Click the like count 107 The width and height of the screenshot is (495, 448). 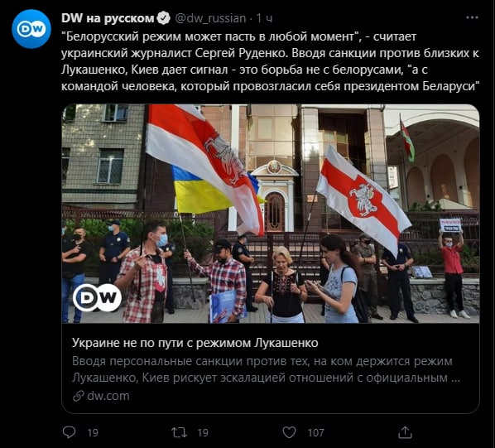click(316, 432)
